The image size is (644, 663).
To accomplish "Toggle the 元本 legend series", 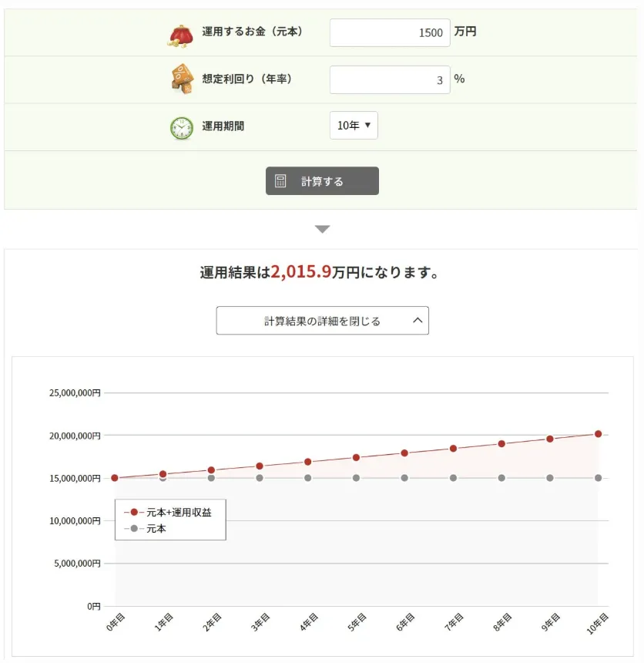I will 146,529.
